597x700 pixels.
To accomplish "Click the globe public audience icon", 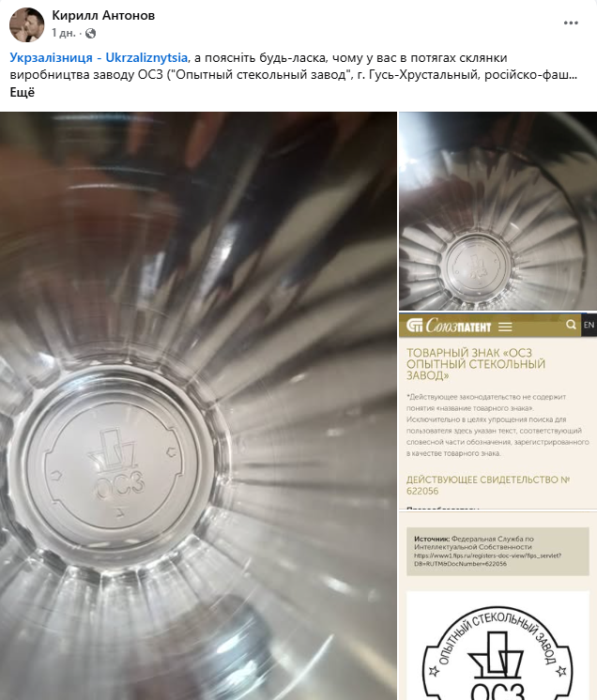I will coord(91,34).
